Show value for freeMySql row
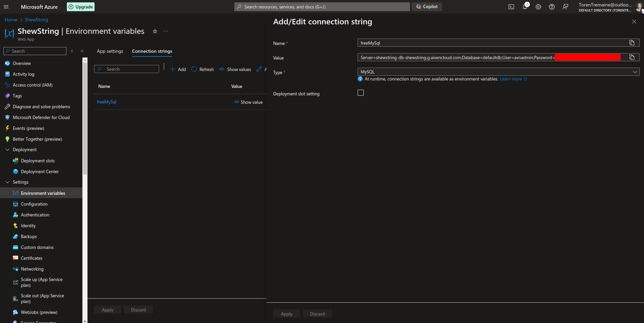Viewport: 644px width, 323px height. point(249,102)
